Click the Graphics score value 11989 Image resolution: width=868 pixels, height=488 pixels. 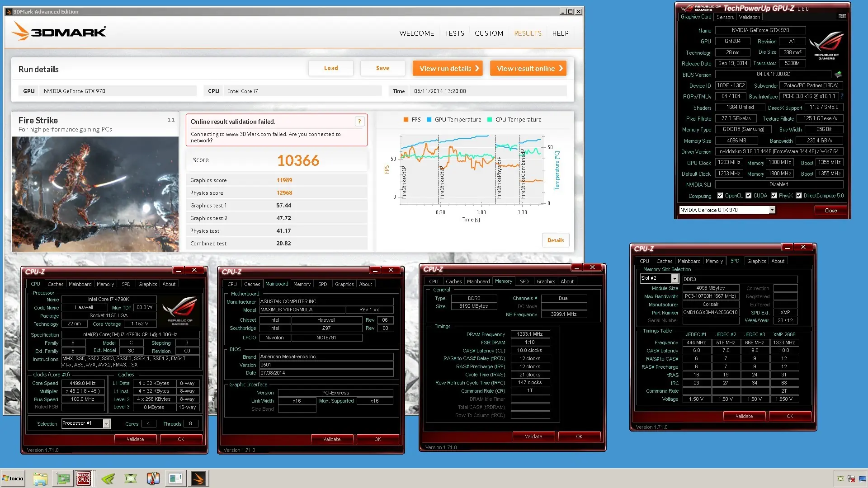pos(284,180)
